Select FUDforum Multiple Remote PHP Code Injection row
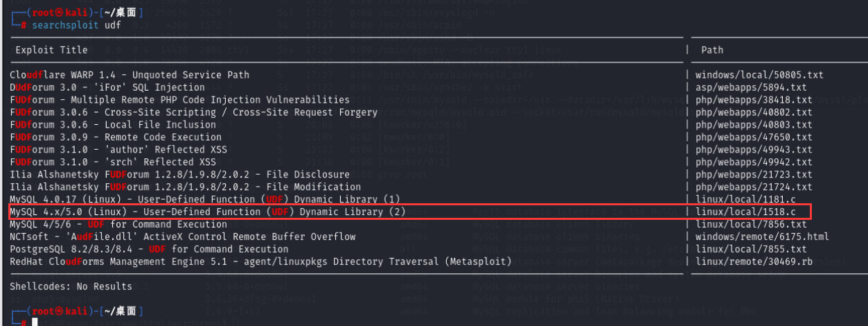 [x=179, y=100]
